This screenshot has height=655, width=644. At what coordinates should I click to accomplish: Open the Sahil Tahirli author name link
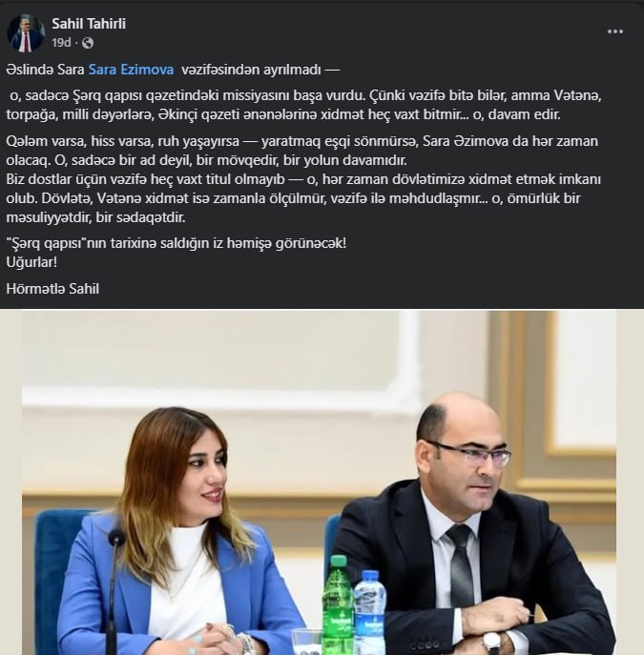coord(89,24)
